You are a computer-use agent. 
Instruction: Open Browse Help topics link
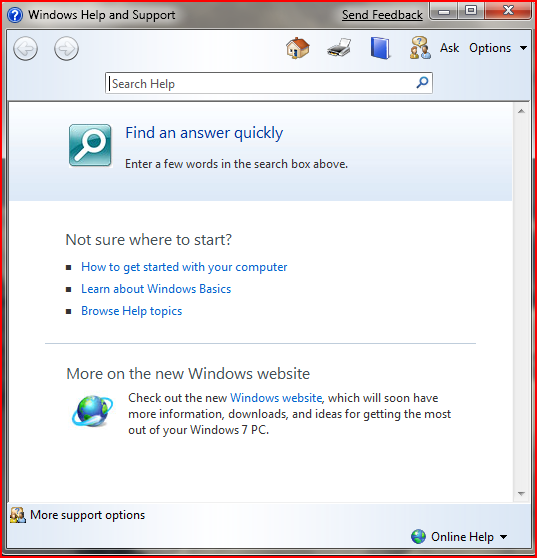click(131, 311)
